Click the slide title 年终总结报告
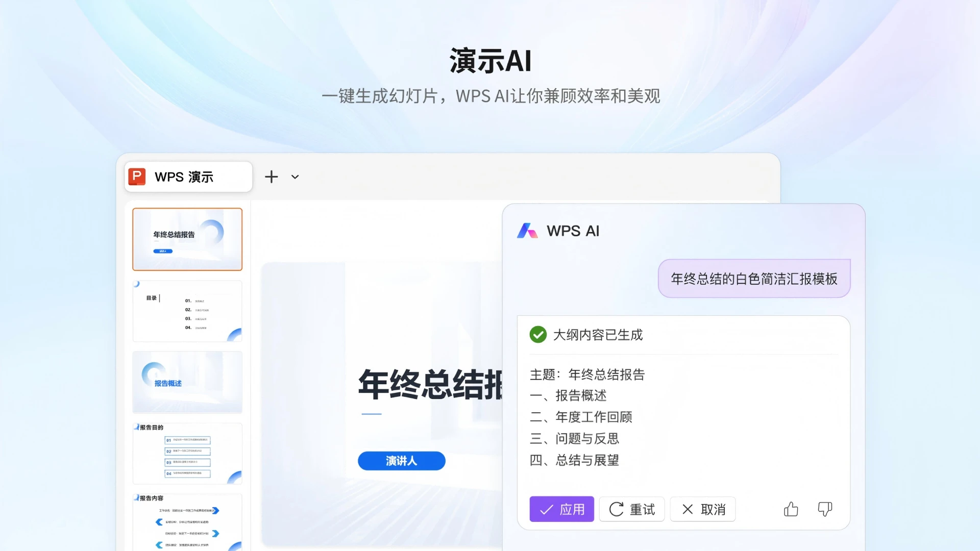The image size is (980, 551). point(430,384)
